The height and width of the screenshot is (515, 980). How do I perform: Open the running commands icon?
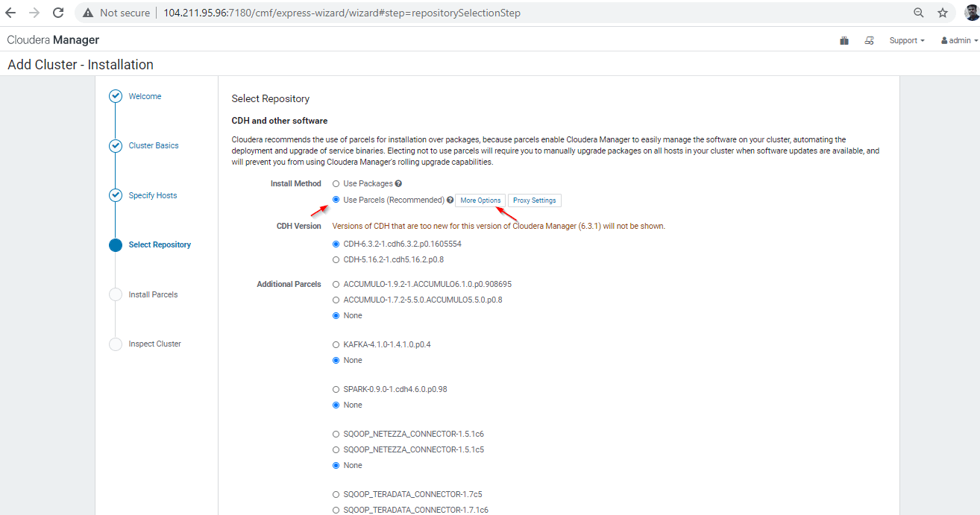(869, 40)
